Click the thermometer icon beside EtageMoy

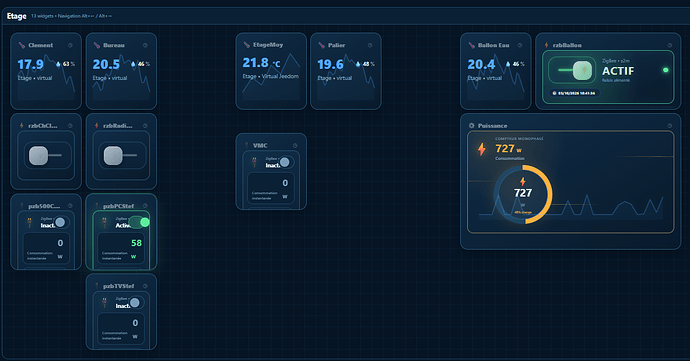click(246, 45)
